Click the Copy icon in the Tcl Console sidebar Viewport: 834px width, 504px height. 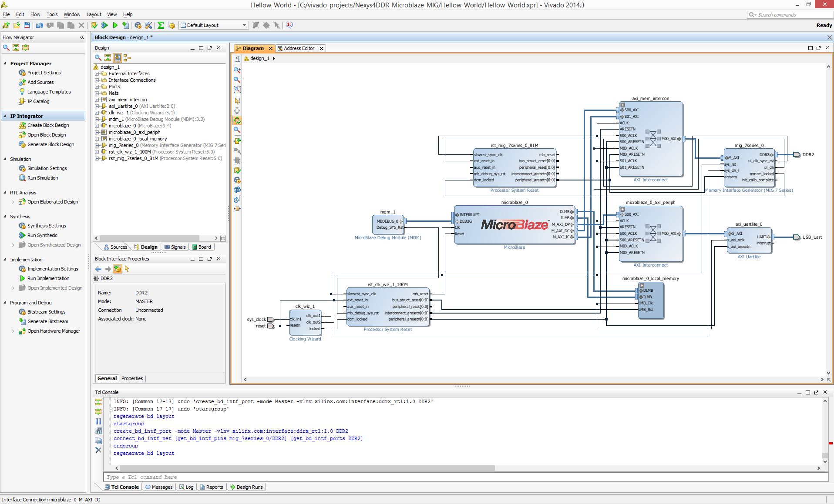click(98, 440)
